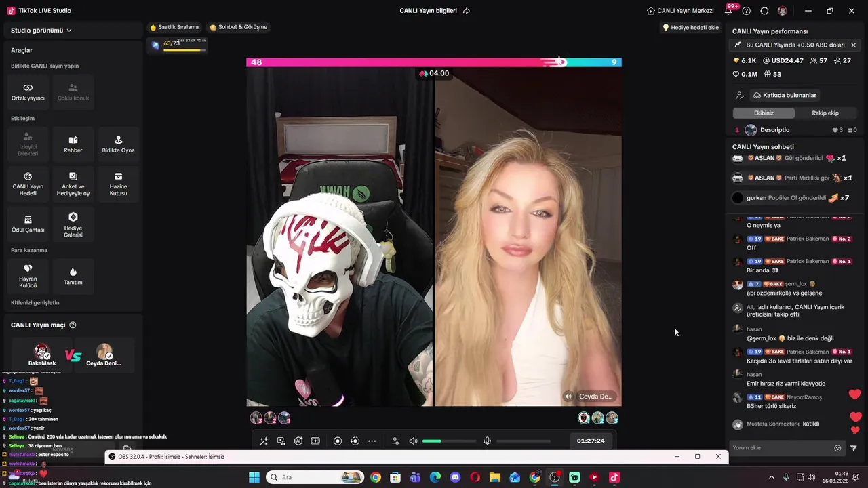Click the 01:27:24 stream timer
The height and width of the screenshot is (488, 868).
pyautogui.click(x=591, y=441)
